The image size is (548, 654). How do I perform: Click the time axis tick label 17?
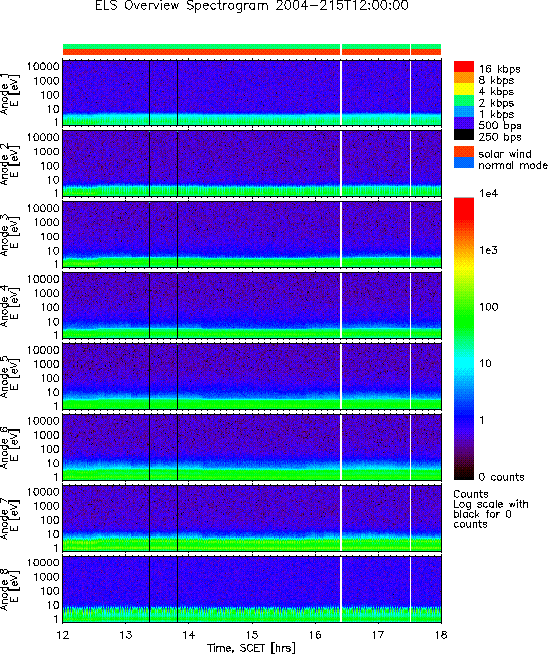[x=378, y=635]
